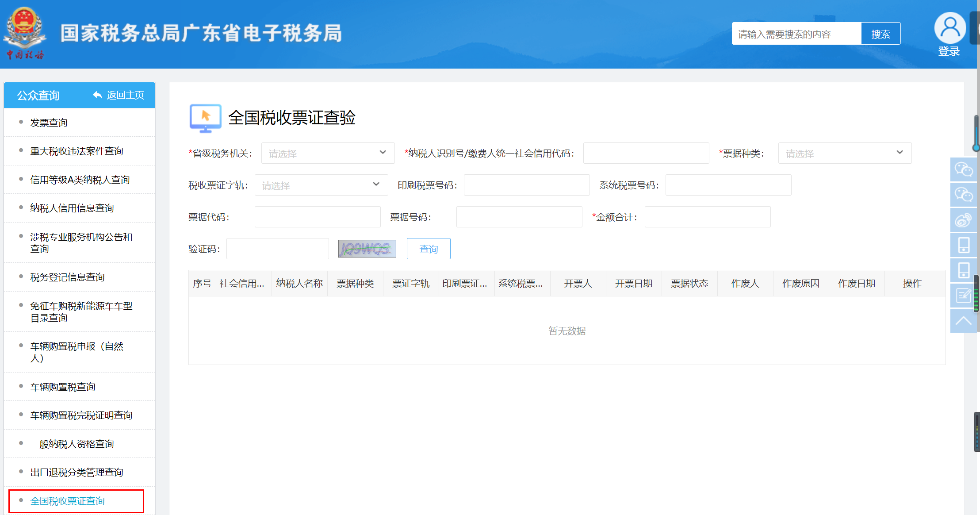Select 全国税收票证查询 menu item
This screenshot has height=515, width=980.
point(67,501)
